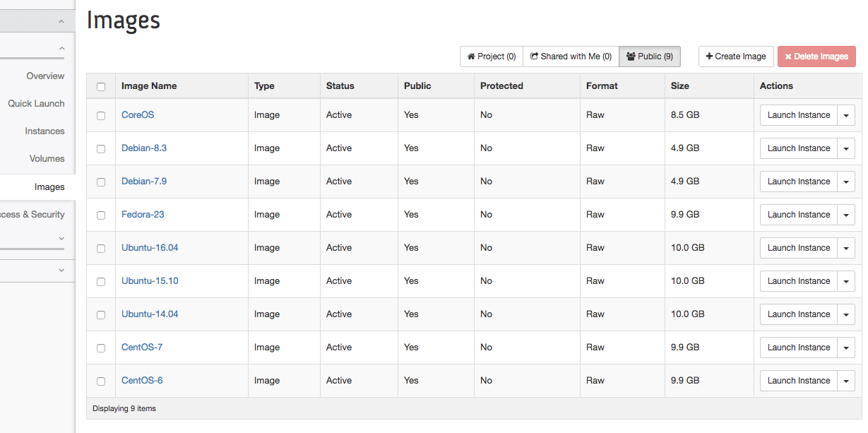Collapse the top sidebar section chevron
868x433 pixels.
click(x=61, y=22)
